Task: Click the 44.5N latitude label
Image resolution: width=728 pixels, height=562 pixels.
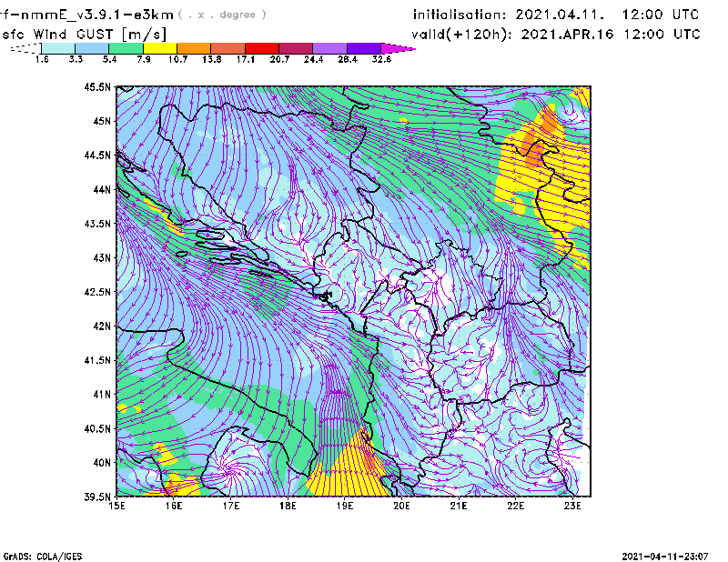Action: click(x=97, y=155)
